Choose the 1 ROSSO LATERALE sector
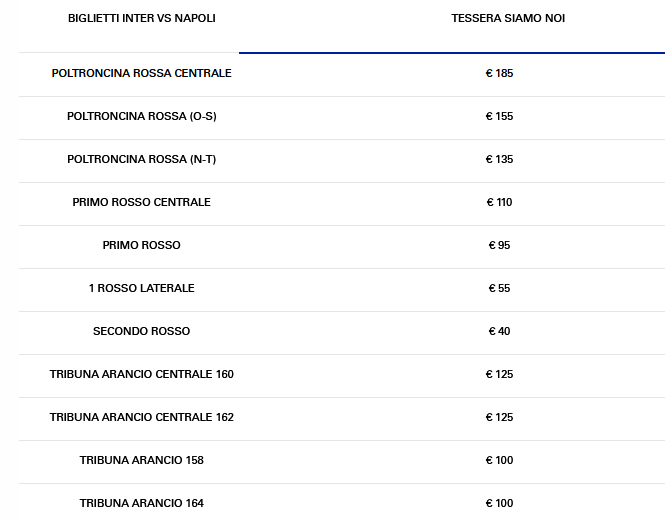 tap(141, 289)
